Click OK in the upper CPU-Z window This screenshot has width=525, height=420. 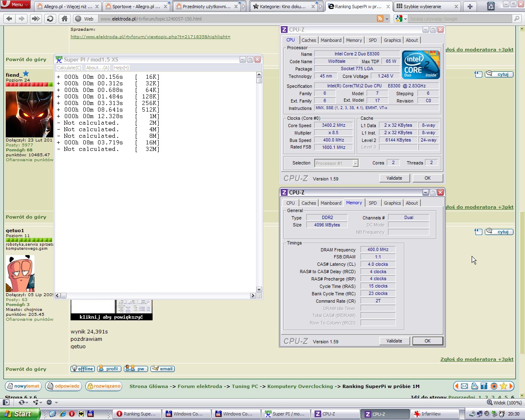[x=427, y=178]
